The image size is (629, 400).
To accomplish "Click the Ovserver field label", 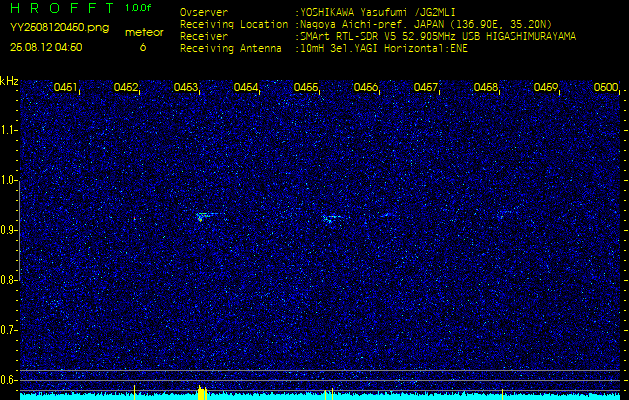I will [204, 12].
